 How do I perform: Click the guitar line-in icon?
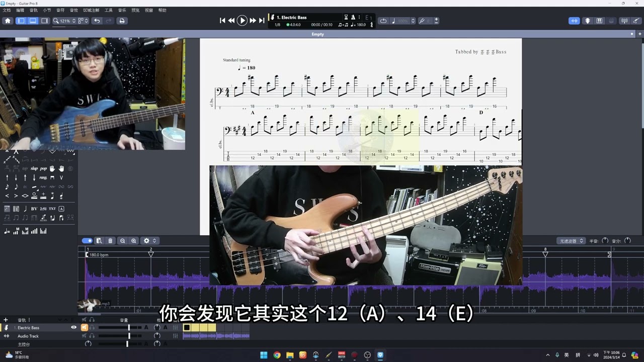(636, 21)
